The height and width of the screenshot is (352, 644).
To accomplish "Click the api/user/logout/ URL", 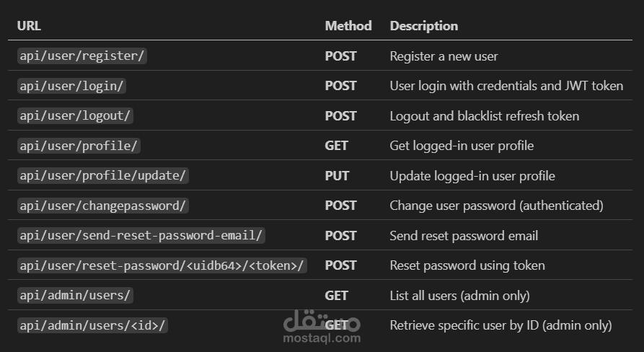I will click(x=76, y=116).
